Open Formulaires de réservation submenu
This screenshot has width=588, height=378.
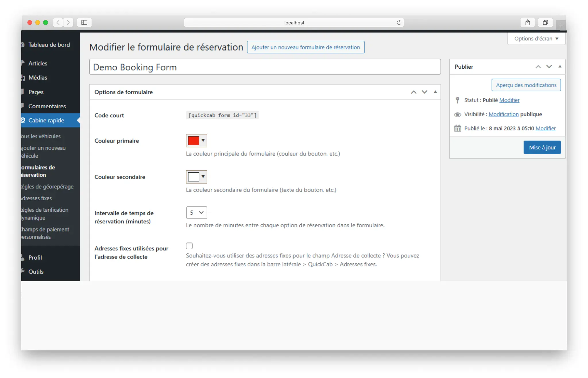click(x=38, y=171)
